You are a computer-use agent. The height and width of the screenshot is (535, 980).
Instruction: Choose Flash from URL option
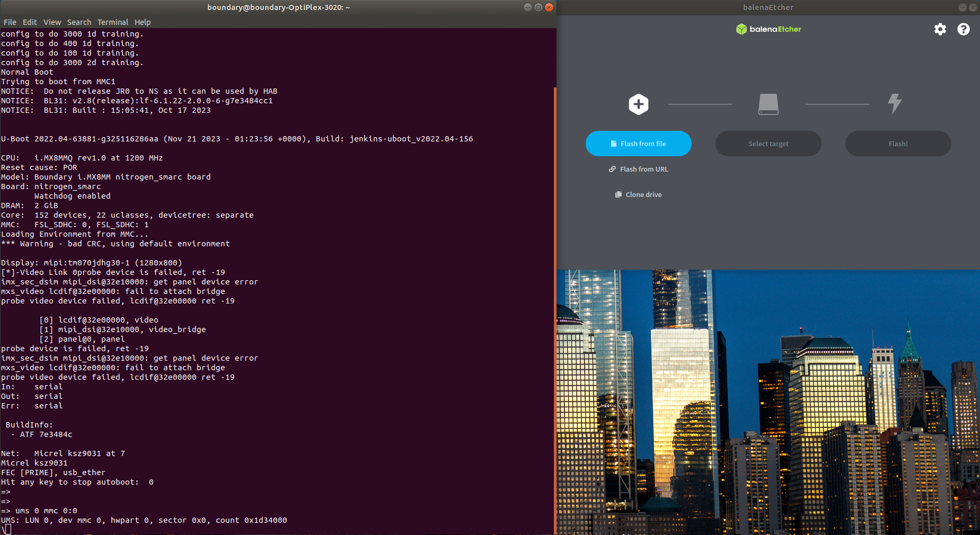pyautogui.click(x=639, y=170)
